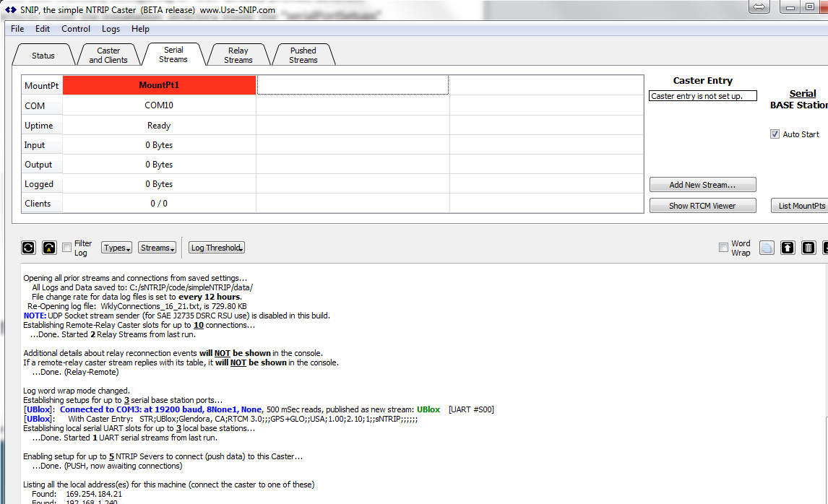Clear the console with the trash icon
The height and width of the screenshot is (504, 828).
point(808,248)
